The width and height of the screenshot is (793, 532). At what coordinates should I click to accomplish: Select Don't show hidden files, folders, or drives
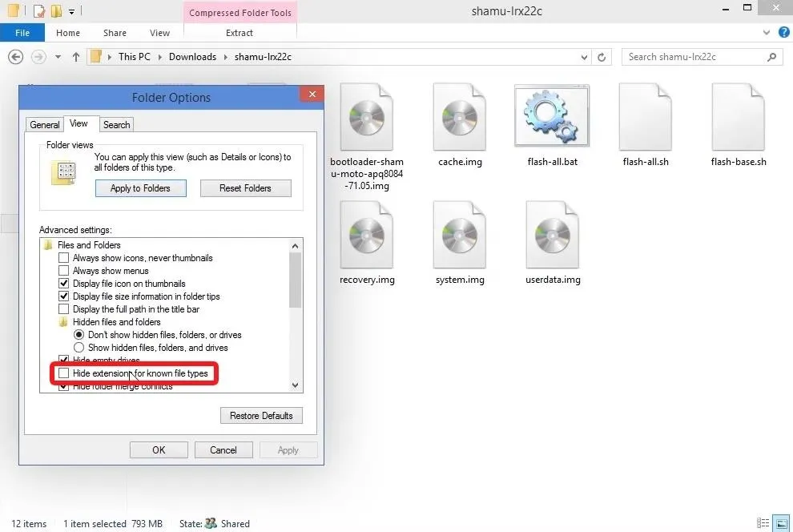point(78,335)
